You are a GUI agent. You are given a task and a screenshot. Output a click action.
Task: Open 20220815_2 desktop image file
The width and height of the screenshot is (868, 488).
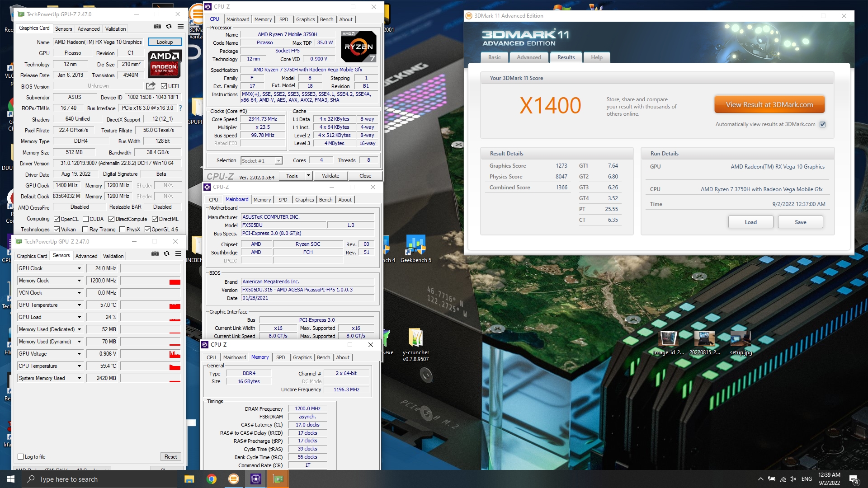[x=704, y=343]
